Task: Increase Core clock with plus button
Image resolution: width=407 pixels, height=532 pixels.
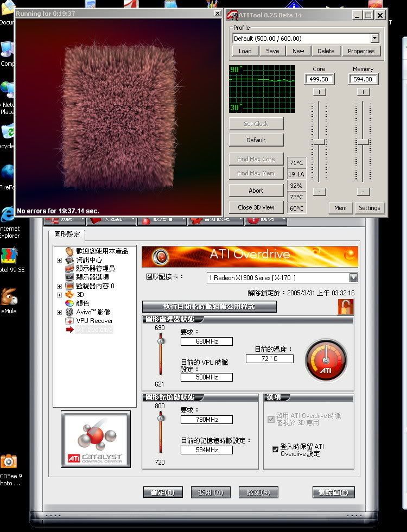Action: 319,92
